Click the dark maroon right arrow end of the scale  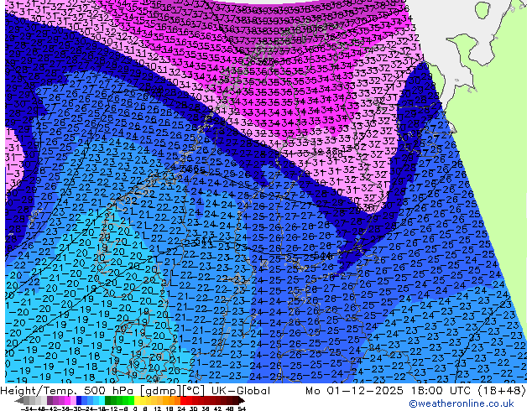pyautogui.click(x=241, y=401)
